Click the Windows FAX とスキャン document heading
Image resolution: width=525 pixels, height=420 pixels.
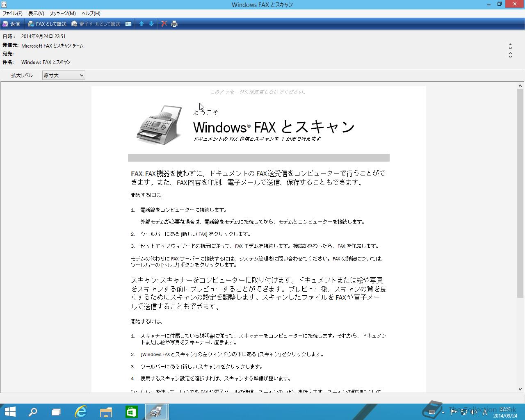[x=274, y=127]
